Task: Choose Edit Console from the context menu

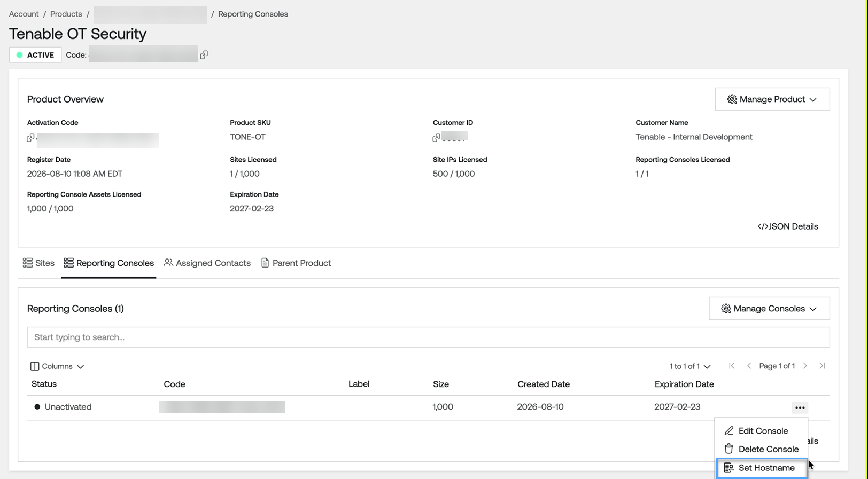Action: [x=762, y=431]
